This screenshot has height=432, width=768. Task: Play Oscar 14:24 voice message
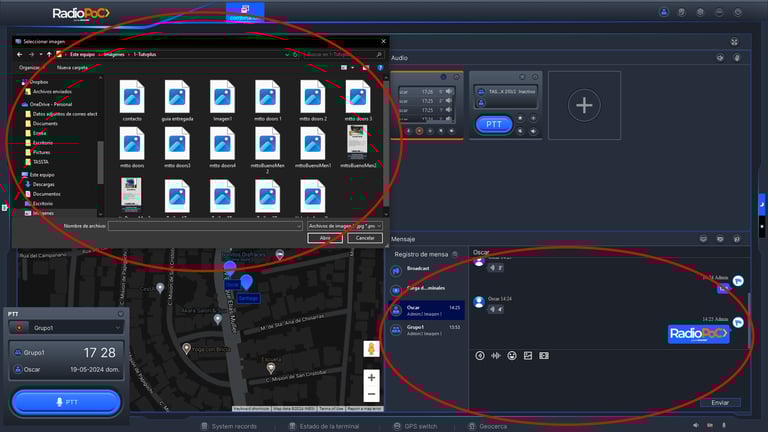[x=495, y=310]
